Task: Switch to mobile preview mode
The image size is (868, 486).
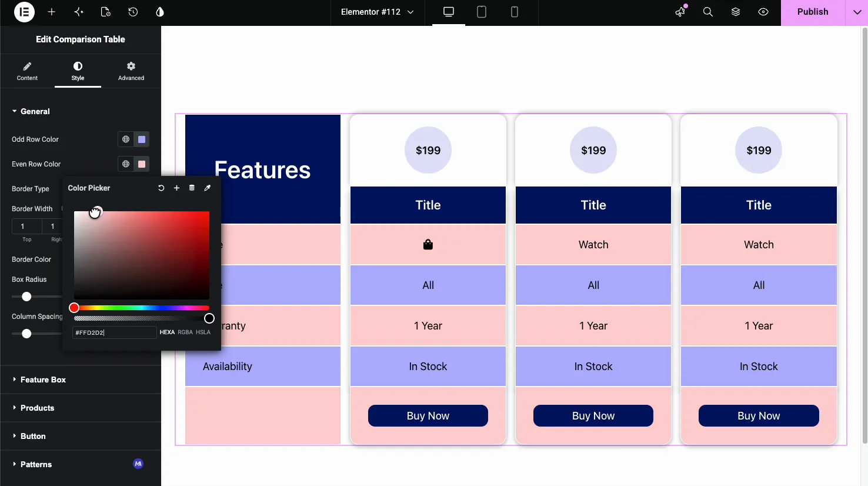Action: tap(515, 12)
